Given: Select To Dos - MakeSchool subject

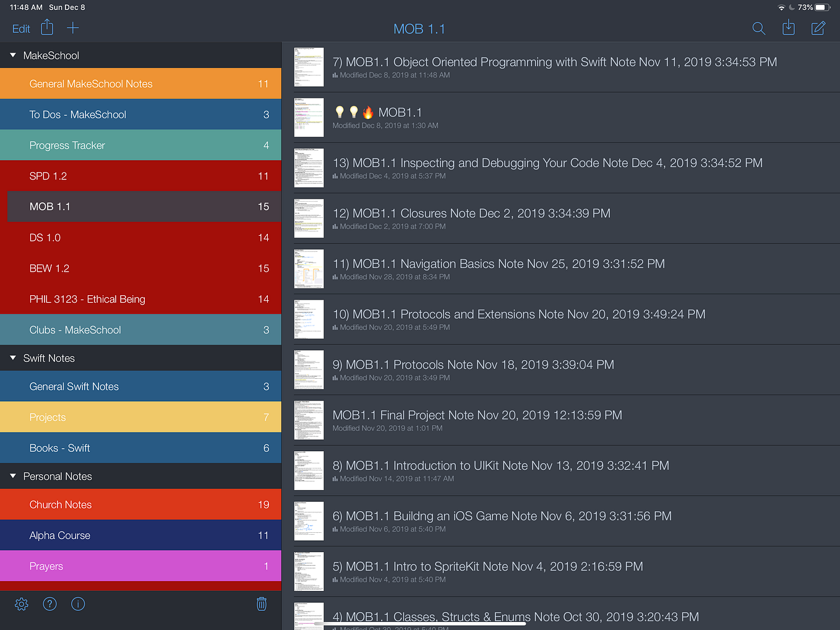Looking at the screenshot, I should pyautogui.click(x=140, y=114).
